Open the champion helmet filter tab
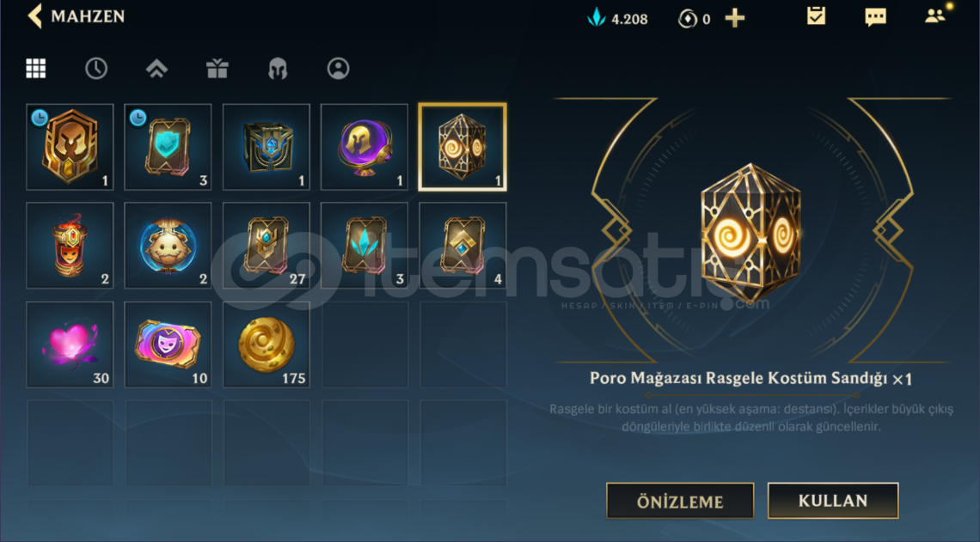This screenshot has height=542, width=980. pyautogui.click(x=278, y=68)
